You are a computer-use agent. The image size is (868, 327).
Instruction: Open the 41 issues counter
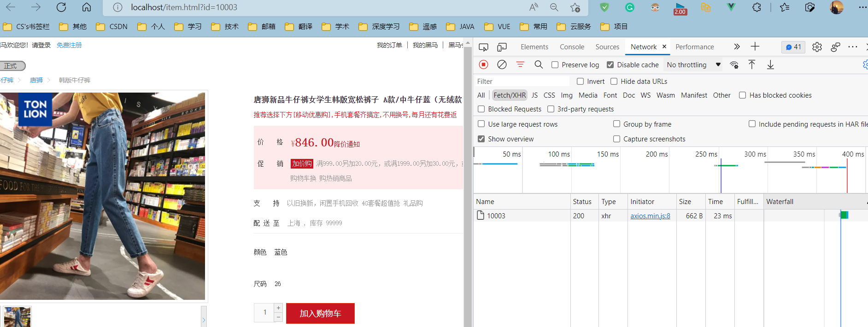point(793,47)
